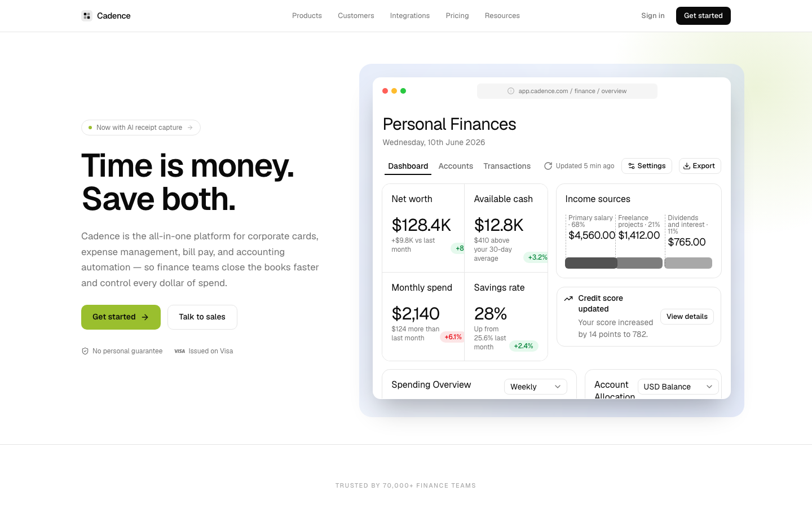Click the Net worth $128.4K card
The width and height of the screenshot is (812, 508).
coord(423,228)
